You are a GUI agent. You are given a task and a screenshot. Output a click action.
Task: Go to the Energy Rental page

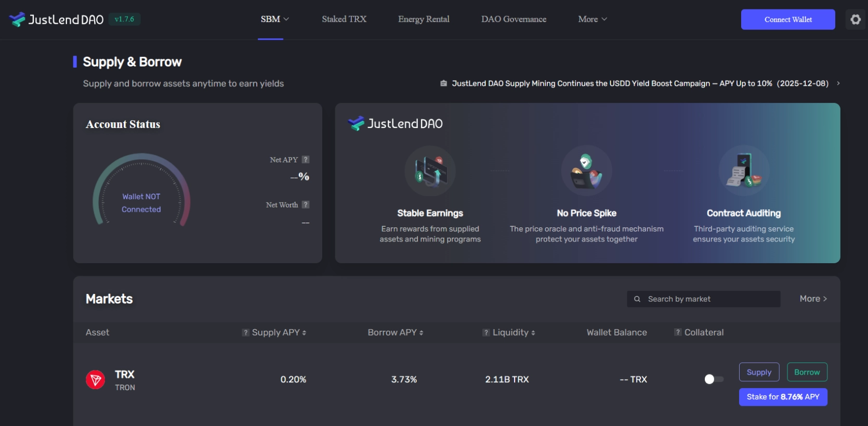pyautogui.click(x=424, y=19)
